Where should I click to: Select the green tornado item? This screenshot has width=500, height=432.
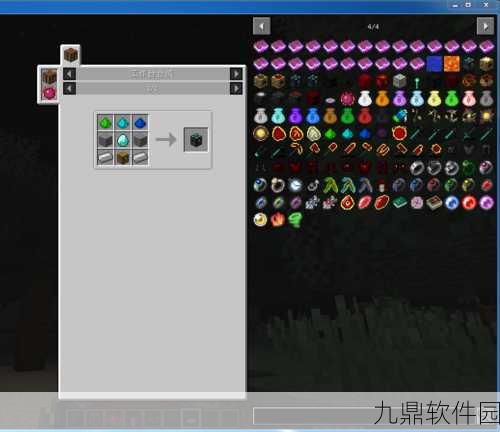[x=295, y=220]
